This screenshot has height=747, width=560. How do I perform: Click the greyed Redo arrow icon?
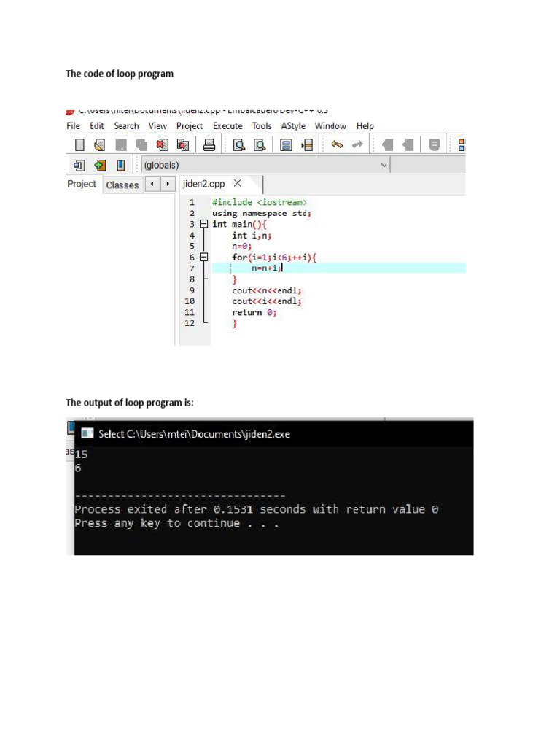(x=357, y=144)
